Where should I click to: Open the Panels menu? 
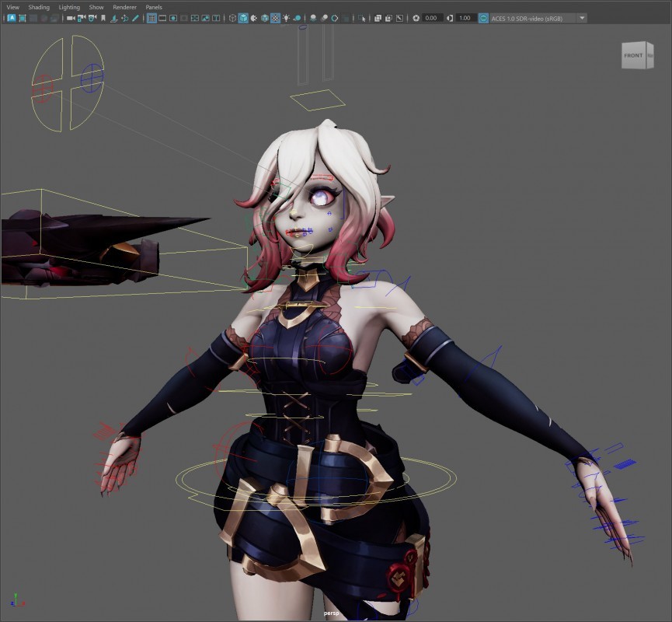154,7
